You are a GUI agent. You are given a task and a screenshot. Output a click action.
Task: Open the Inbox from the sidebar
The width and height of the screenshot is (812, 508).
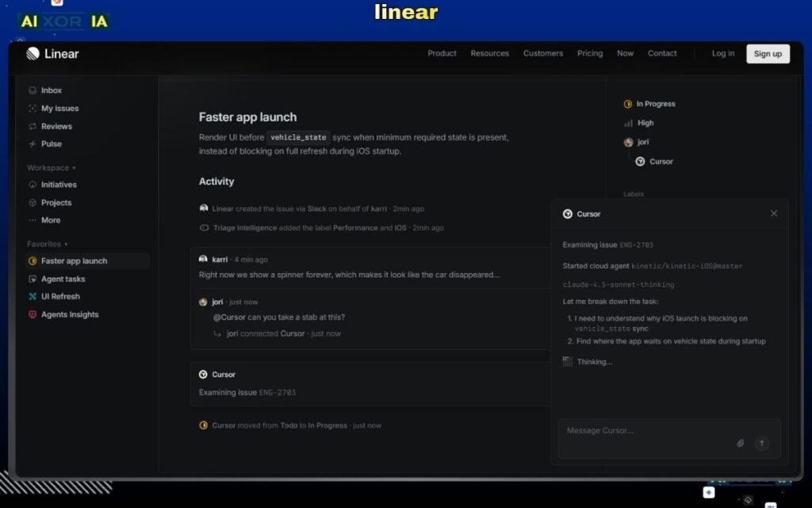33,90
